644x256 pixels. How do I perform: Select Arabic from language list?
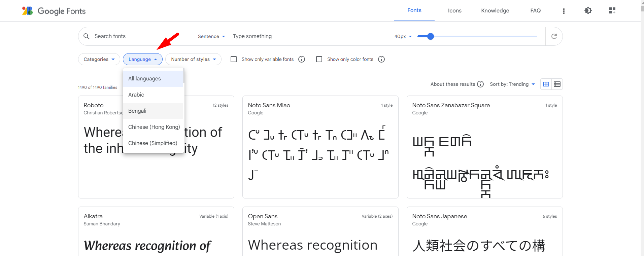[x=153, y=95]
